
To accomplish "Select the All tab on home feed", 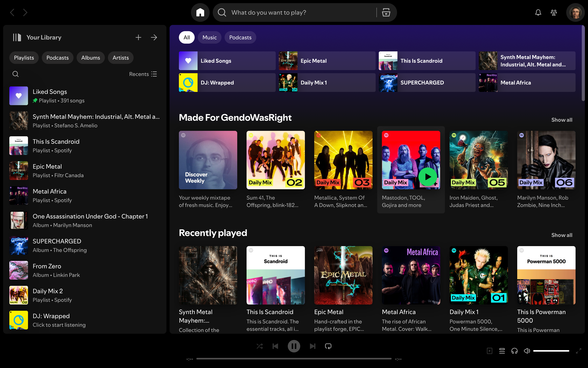I will [187, 37].
